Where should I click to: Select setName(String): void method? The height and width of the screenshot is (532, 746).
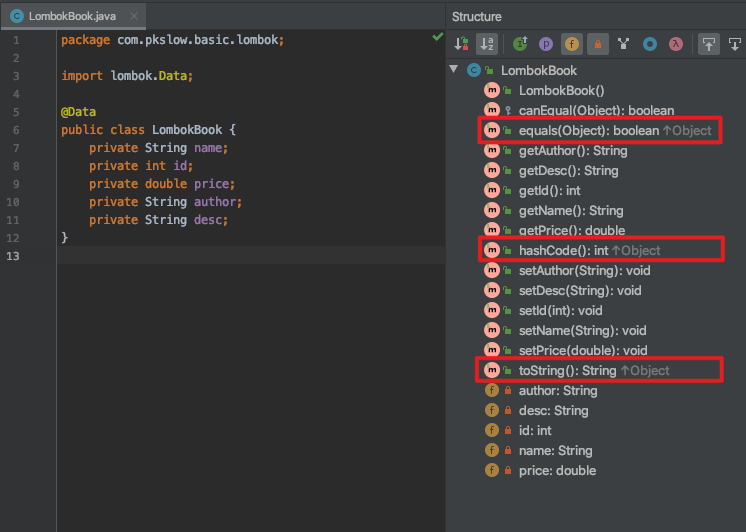[x=582, y=330]
